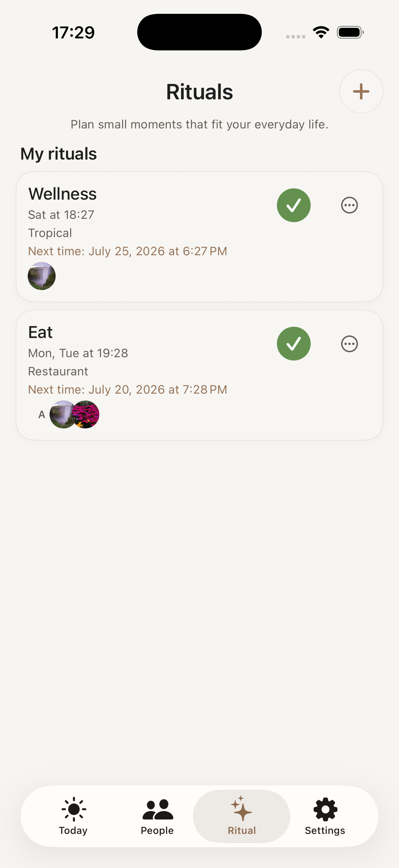This screenshot has width=399, height=868.
Task: Open more options for Eat ritual
Action: (x=349, y=344)
